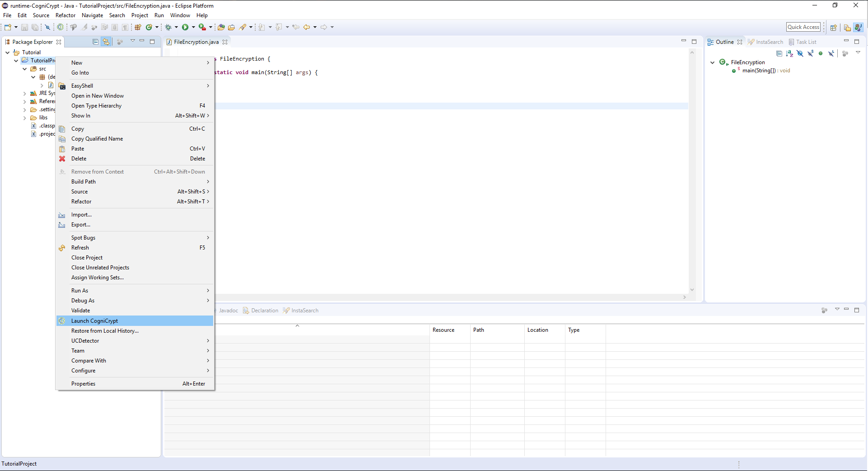This screenshot has width=868, height=471.
Task: Click the Path column header
Action: (x=497, y=330)
